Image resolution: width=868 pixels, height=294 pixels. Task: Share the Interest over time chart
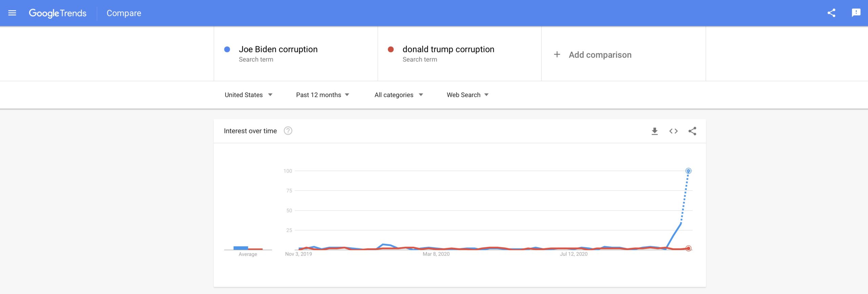(692, 131)
